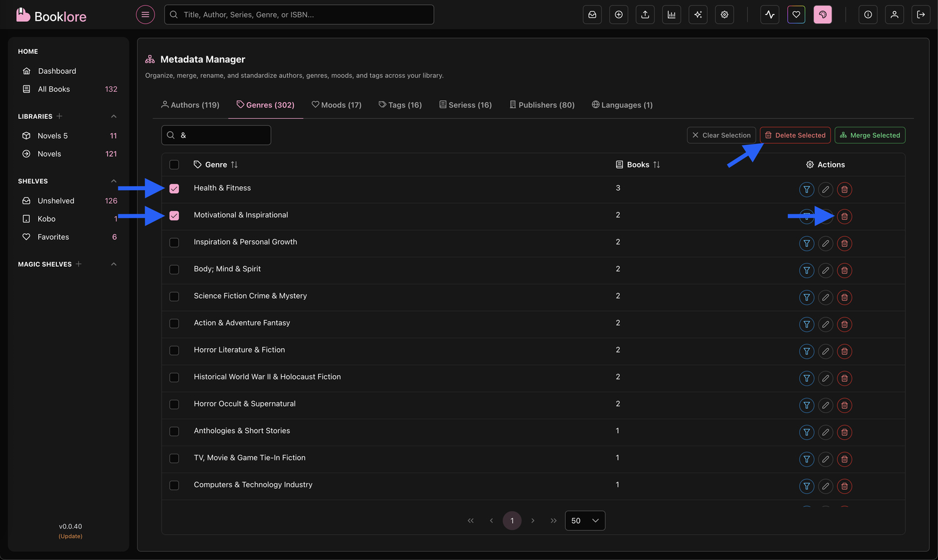This screenshot has height=560, width=938.
Task: Open the upload book icon in the top bar
Action: pos(645,14)
